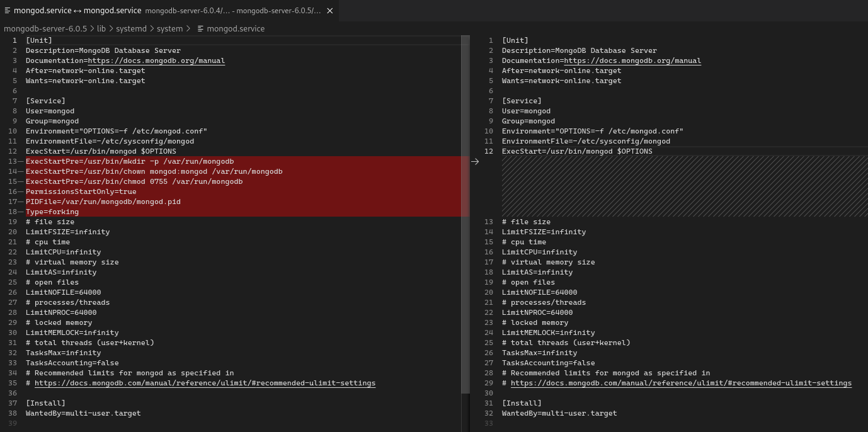Click the ExecStart line in the right pane
The image size is (868, 432).
(577, 151)
